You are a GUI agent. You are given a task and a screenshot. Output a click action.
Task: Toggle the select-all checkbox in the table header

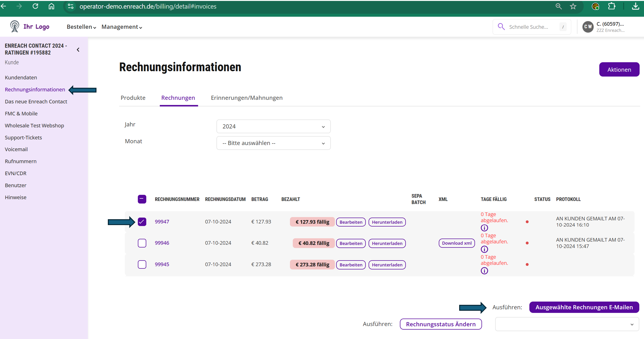click(x=142, y=199)
